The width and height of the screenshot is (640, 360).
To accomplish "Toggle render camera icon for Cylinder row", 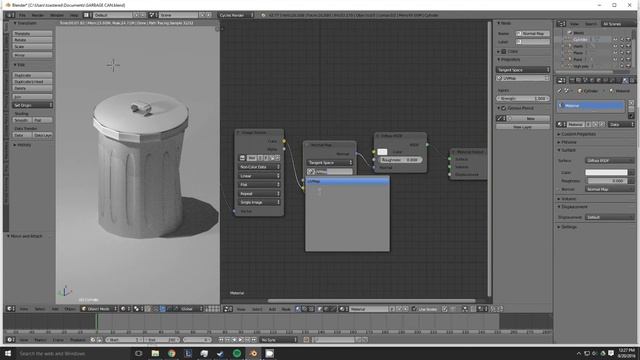I will [x=628, y=40].
